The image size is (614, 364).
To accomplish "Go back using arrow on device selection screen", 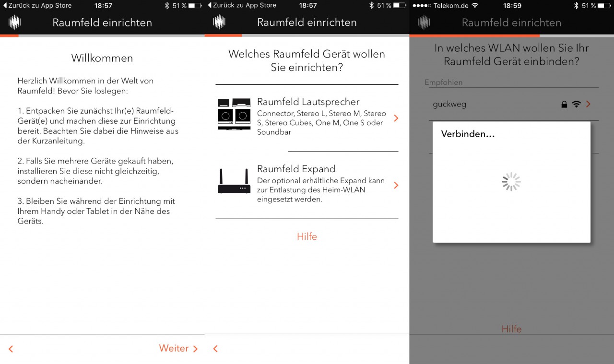I will (x=215, y=349).
